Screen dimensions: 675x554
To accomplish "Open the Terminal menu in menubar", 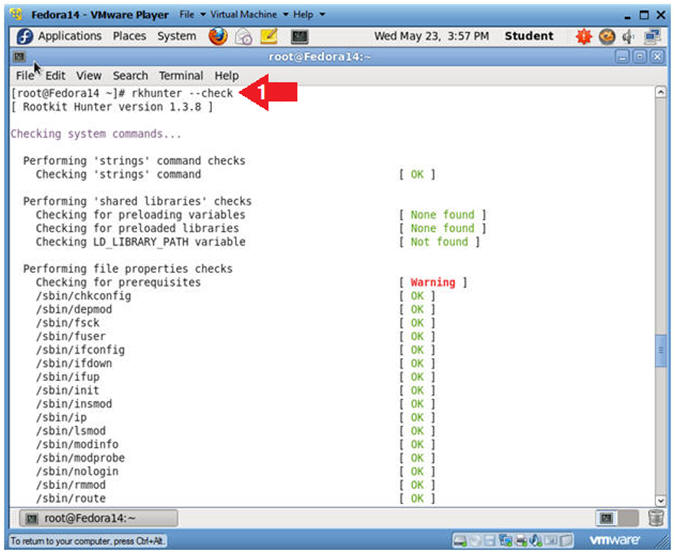I will [181, 76].
